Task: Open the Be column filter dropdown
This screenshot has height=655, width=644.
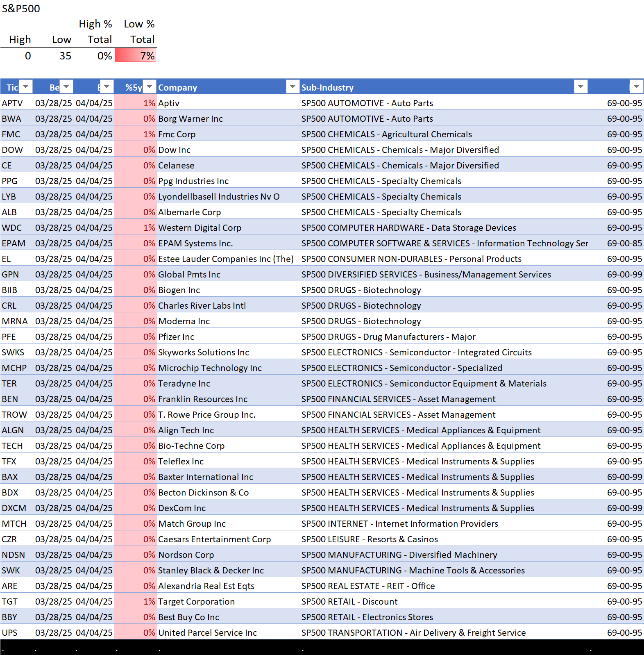Action: pyautogui.click(x=66, y=87)
